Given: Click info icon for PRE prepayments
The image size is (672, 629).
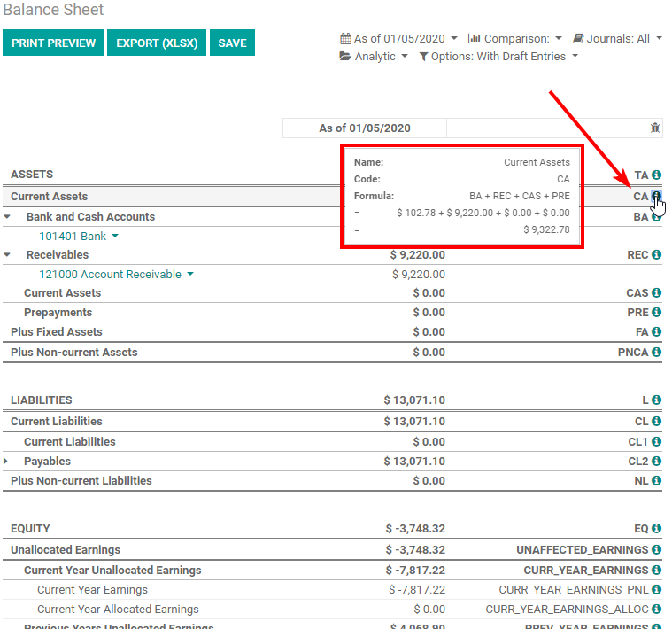Looking at the screenshot, I should 656,312.
